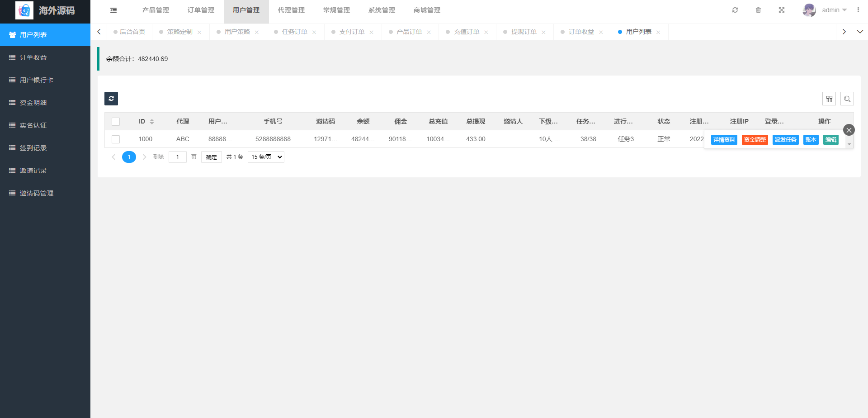Open the table search magnifier icon

coord(847,99)
